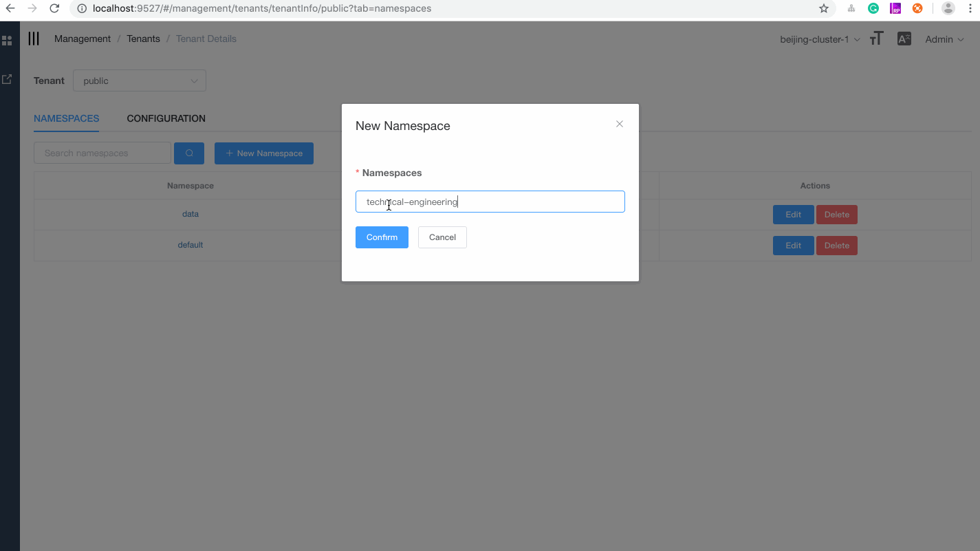The image size is (980, 551).
Task: Dismiss the dialog with the X
Action: pos(619,124)
